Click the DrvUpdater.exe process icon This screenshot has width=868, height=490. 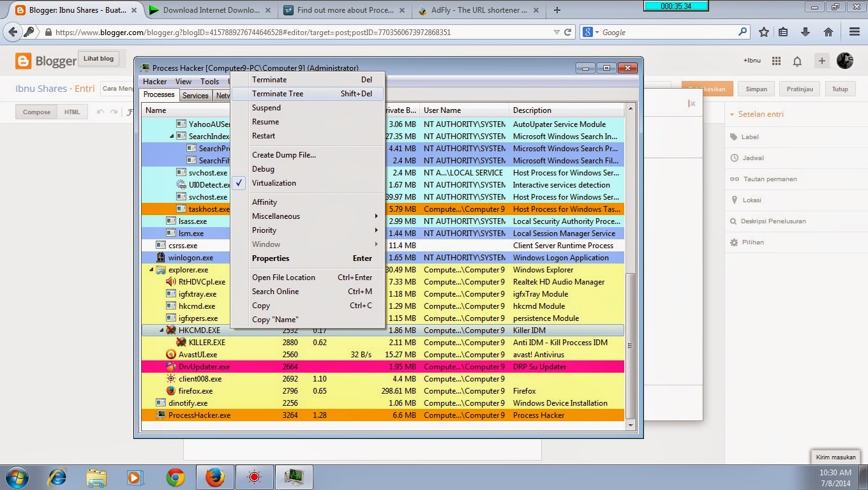171,367
